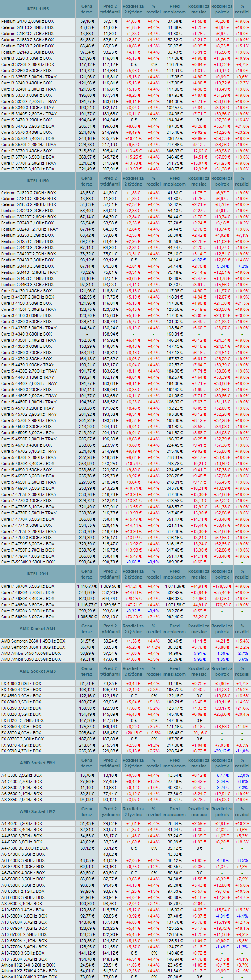The width and height of the screenshot is (251, 980).
Task: Click 94,09 € price of A8-3850
Action: pyautogui.click(x=87, y=800)
